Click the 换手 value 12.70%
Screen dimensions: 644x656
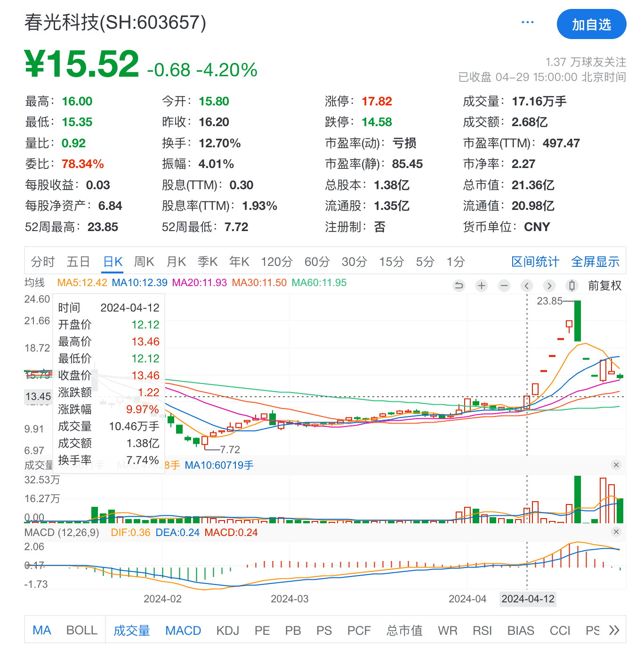coord(220,143)
